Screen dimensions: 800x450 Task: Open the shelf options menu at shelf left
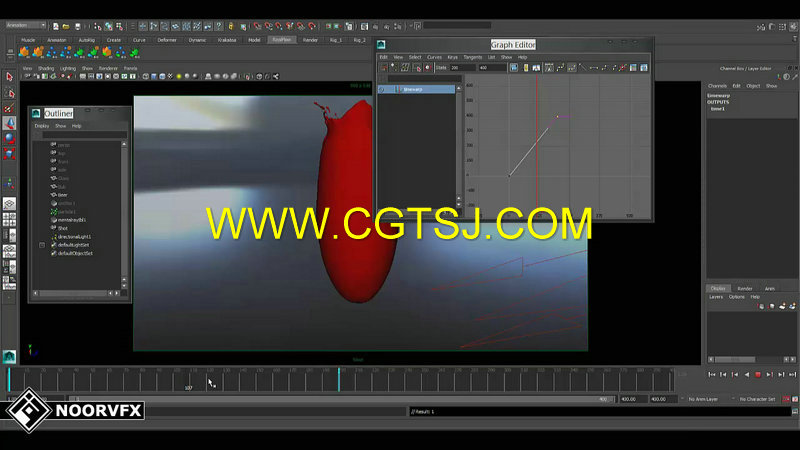(10, 53)
